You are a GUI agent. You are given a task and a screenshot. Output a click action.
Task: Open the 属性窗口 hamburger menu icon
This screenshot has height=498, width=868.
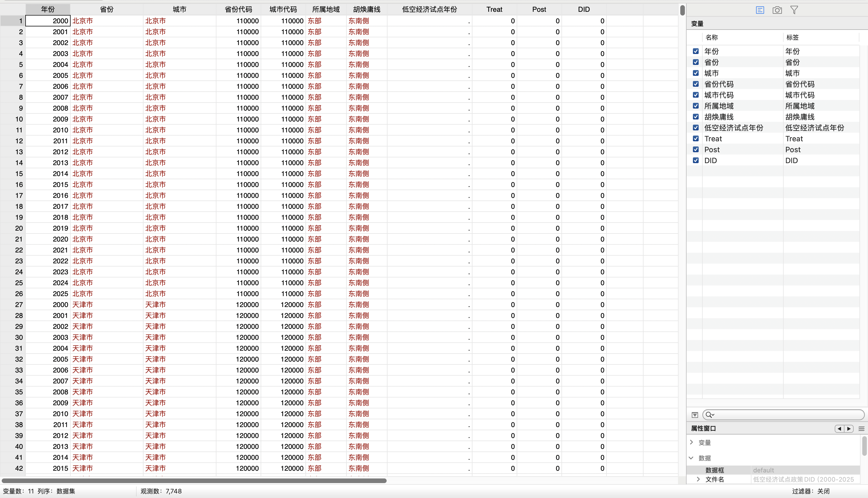[861, 428]
